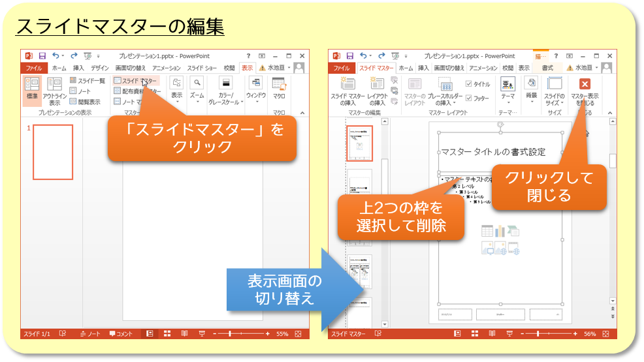Open プレースホルダーの挿入 dropdown in right window
The image size is (644, 362).
(x=445, y=91)
